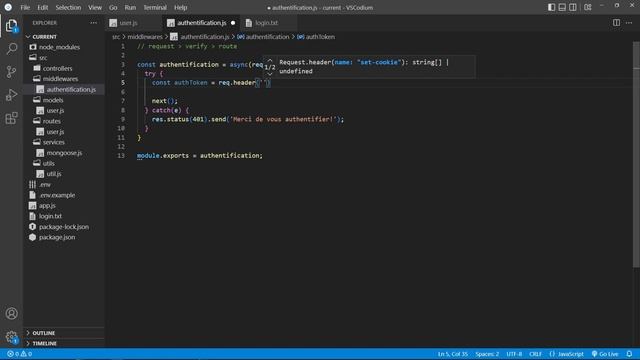
Task: Open the Manage gear icon
Action: 11,337
